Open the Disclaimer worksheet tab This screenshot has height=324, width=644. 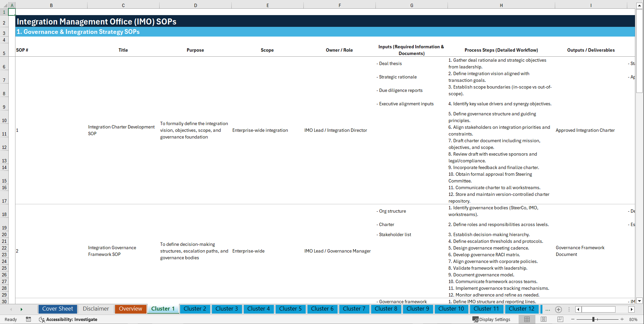(96, 309)
